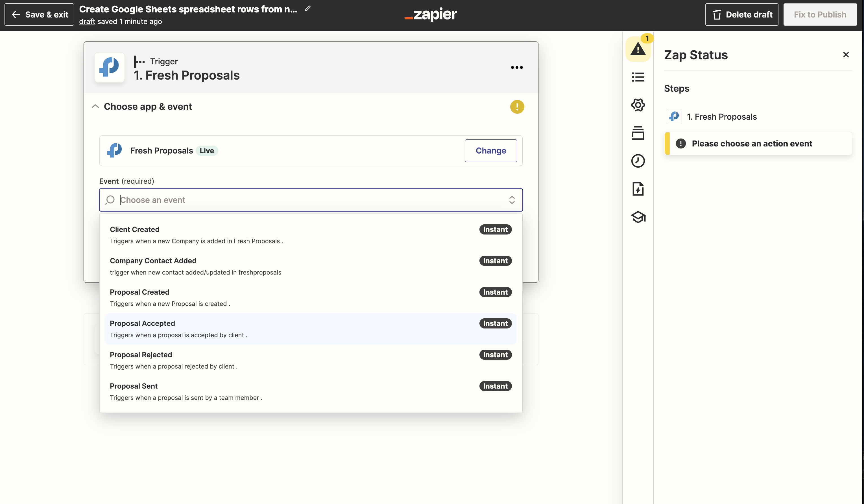Open Zap history clock icon

pos(638,161)
